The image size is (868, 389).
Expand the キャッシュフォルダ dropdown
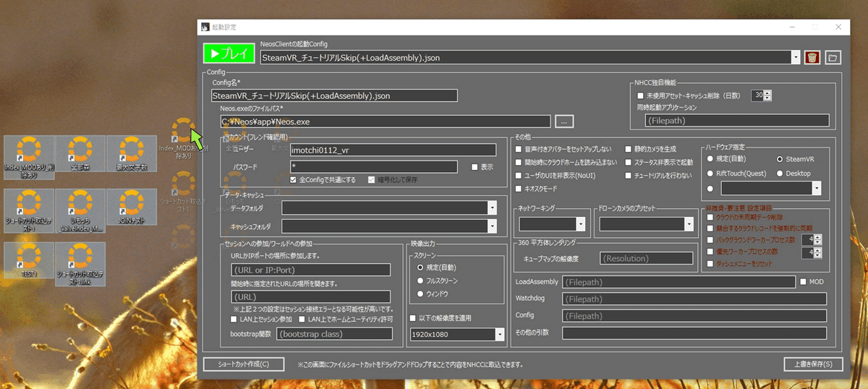click(493, 226)
